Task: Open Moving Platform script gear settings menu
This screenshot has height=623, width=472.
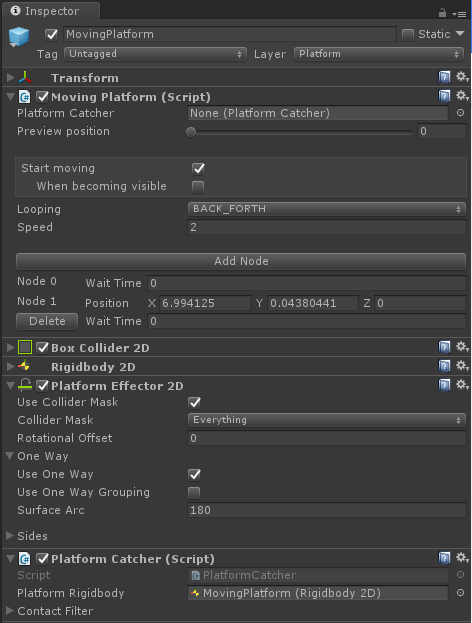Action: tap(462, 96)
